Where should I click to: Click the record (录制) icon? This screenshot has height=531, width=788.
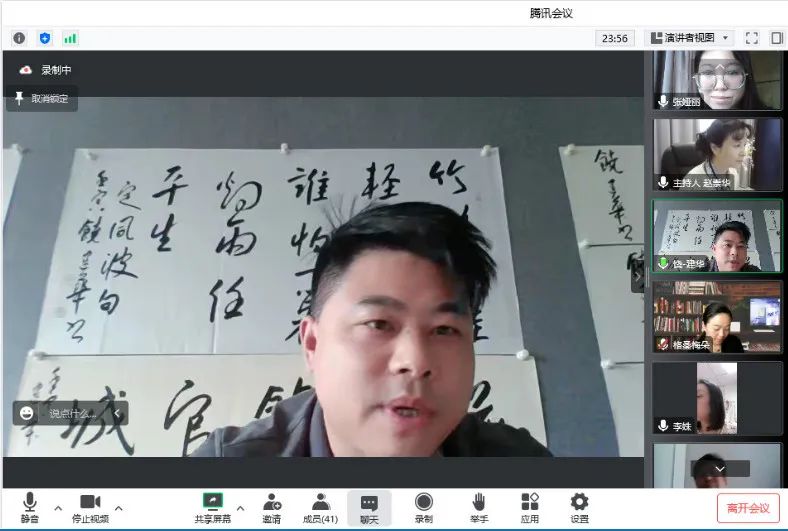pos(424,507)
